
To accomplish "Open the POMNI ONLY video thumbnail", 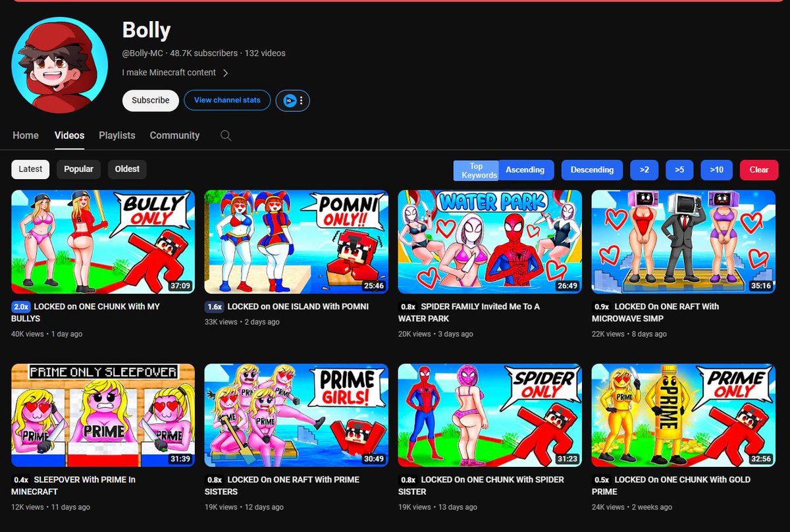I will (x=296, y=242).
